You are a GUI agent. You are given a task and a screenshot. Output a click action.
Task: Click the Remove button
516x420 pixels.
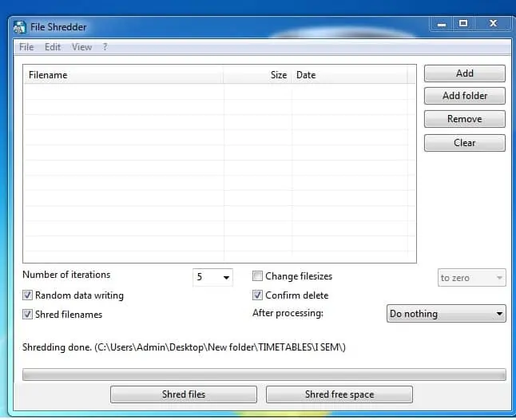(464, 119)
